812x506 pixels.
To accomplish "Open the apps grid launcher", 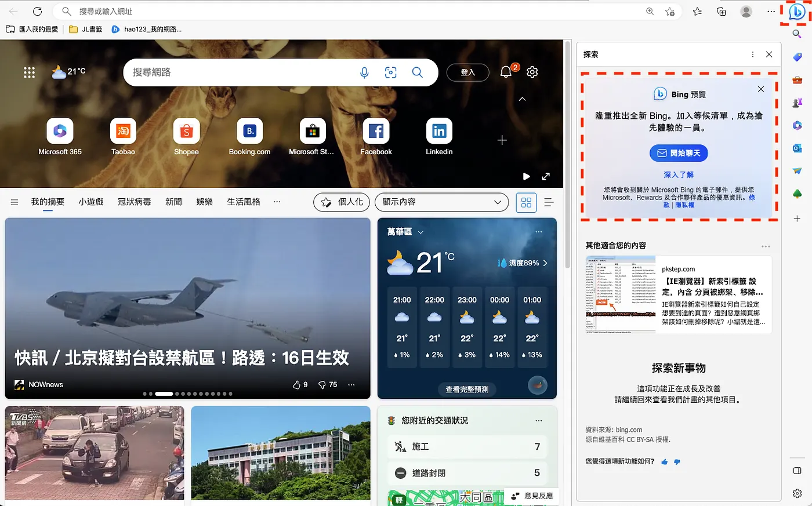I will click(30, 72).
